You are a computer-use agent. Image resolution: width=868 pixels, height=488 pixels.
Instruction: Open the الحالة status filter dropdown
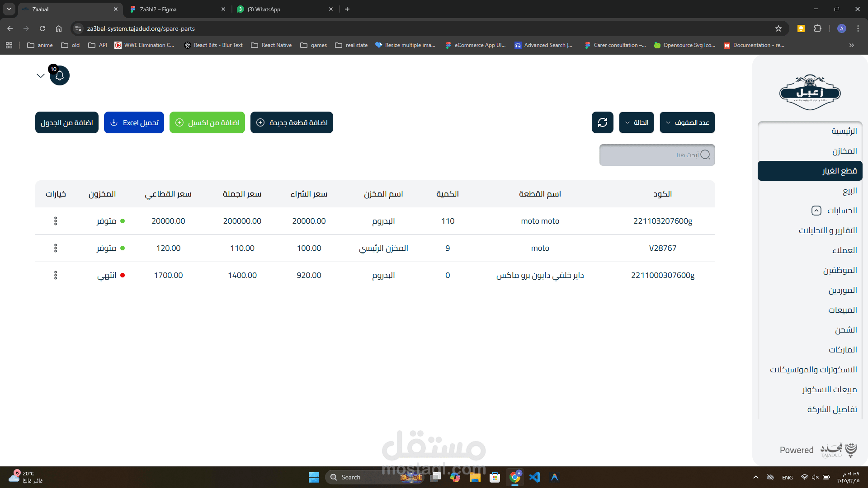(x=636, y=122)
